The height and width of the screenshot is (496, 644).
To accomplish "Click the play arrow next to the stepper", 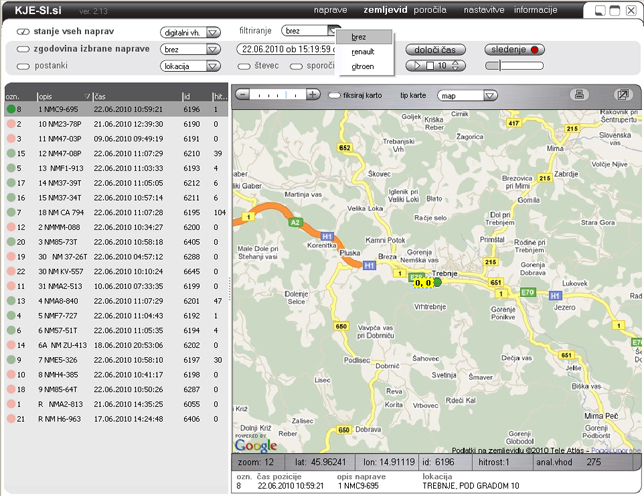I will pyautogui.click(x=419, y=66).
